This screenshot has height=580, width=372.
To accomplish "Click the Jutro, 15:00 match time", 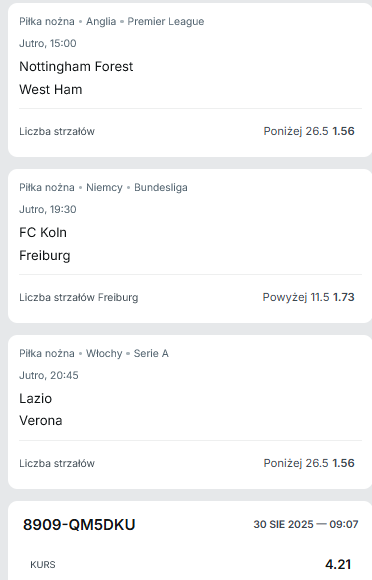I will [48, 43].
